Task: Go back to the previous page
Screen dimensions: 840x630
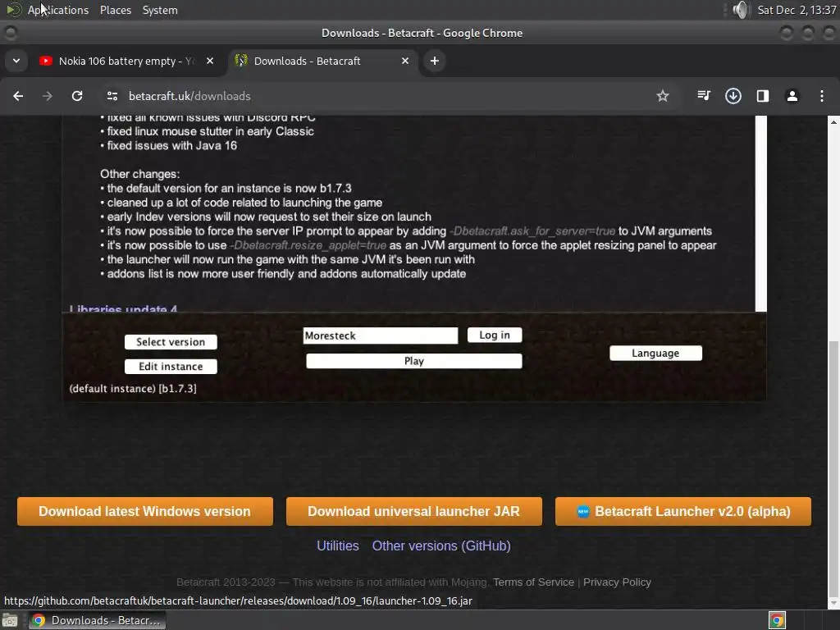Action: point(18,96)
